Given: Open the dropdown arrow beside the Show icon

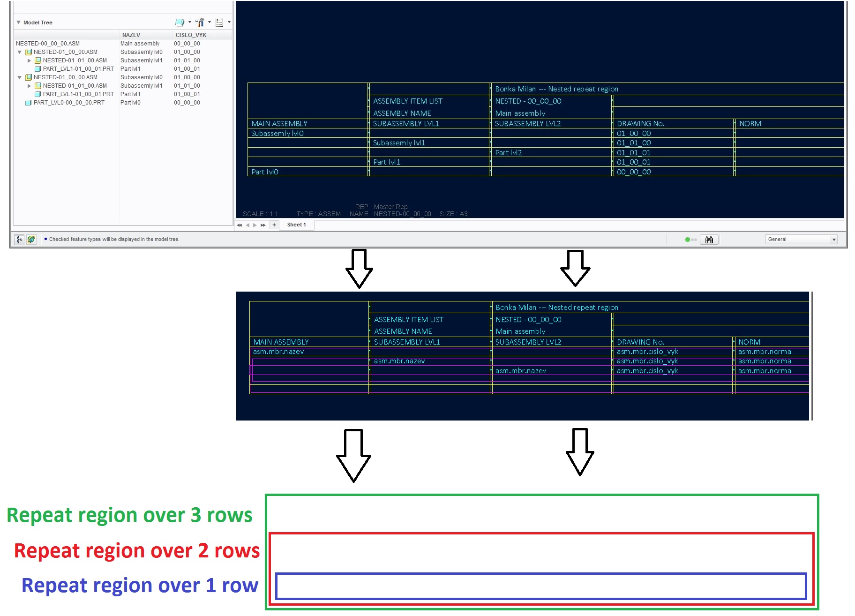Looking at the screenshot, I should point(190,22).
